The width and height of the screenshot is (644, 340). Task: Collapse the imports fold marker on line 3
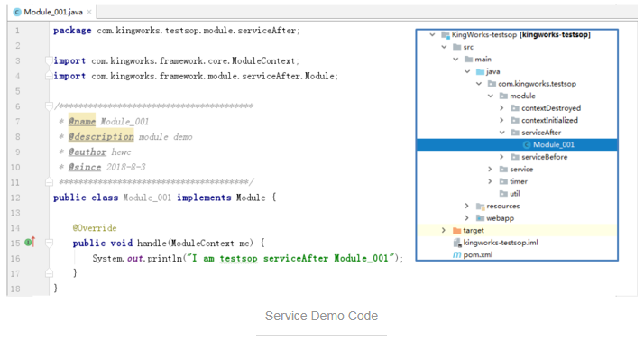tap(49, 60)
